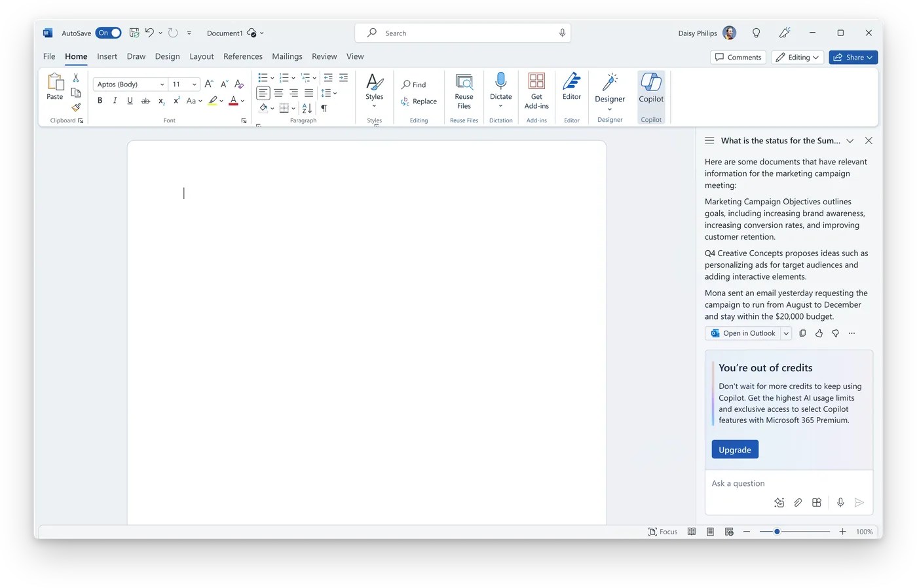Increase font size with grow font icon
The image size is (917, 588).
point(208,84)
